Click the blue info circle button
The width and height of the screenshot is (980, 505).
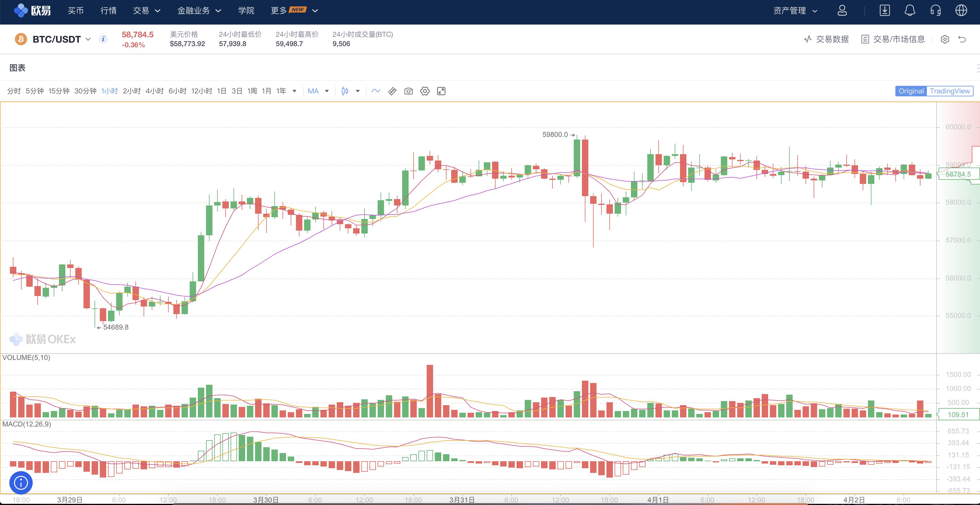pyautogui.click(x=21, y=483)
